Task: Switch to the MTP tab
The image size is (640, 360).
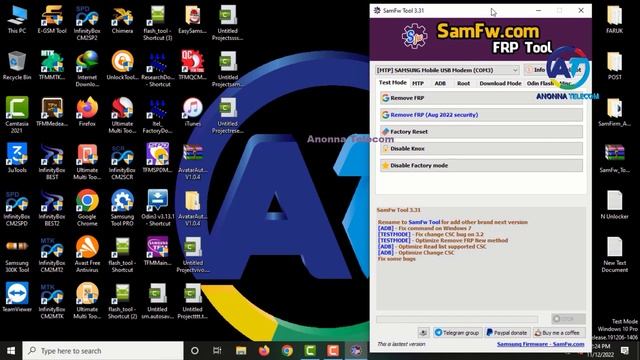Action: pyautogui.click(x=418, y=83)
